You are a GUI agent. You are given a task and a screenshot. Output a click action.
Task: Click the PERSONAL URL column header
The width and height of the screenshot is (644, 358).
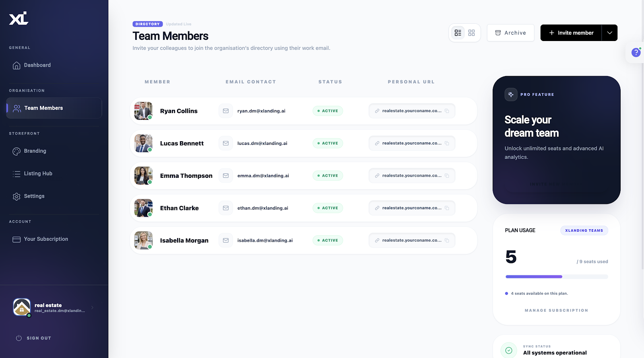(x=411, y=82)
